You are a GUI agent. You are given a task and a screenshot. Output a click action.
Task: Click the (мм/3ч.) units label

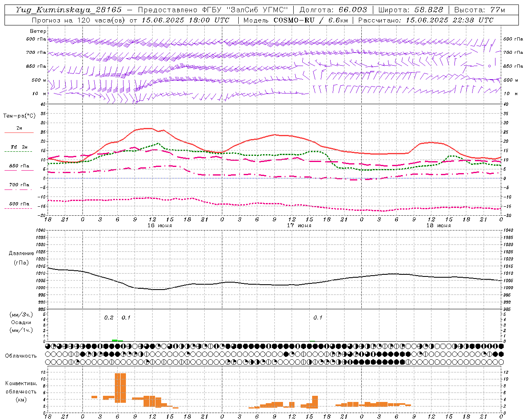21,315
